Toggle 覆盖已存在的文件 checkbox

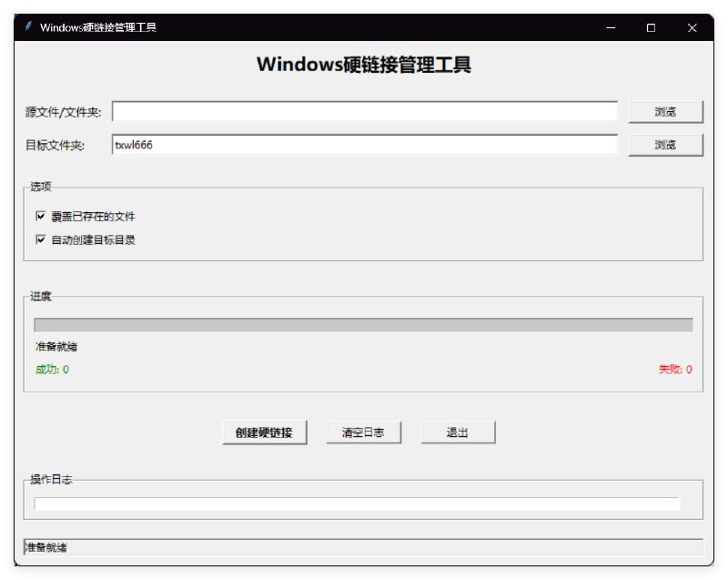click(41, 216)
